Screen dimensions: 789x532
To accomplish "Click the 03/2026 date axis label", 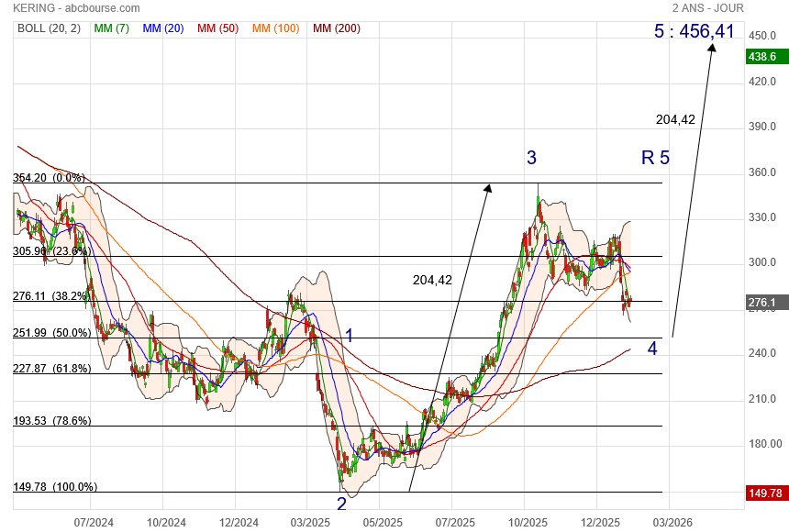I will [672, 523].
